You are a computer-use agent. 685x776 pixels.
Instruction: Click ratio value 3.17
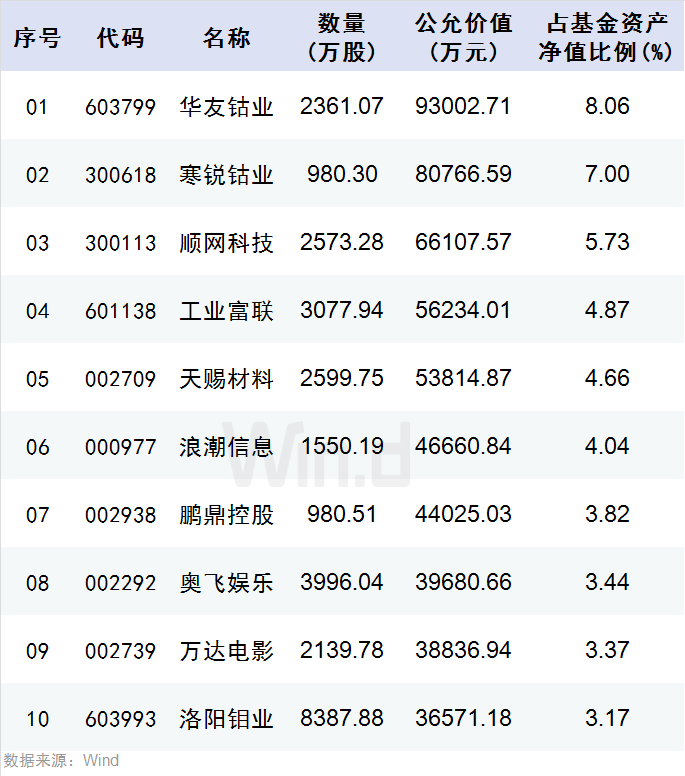pos(607,718)
